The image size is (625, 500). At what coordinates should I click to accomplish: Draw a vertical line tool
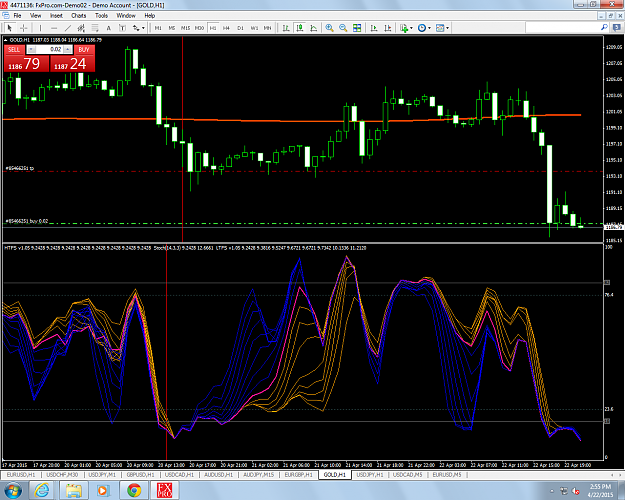(40, 28)
